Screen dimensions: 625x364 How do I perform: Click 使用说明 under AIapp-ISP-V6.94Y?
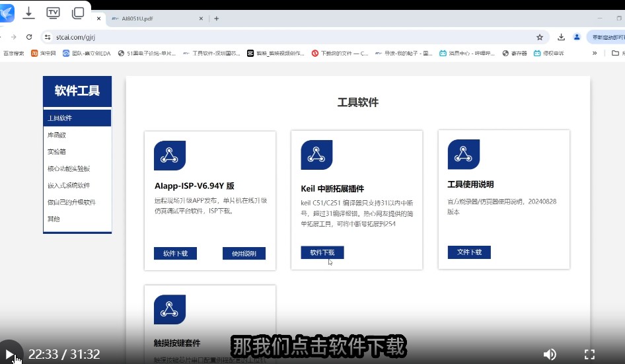244,253
